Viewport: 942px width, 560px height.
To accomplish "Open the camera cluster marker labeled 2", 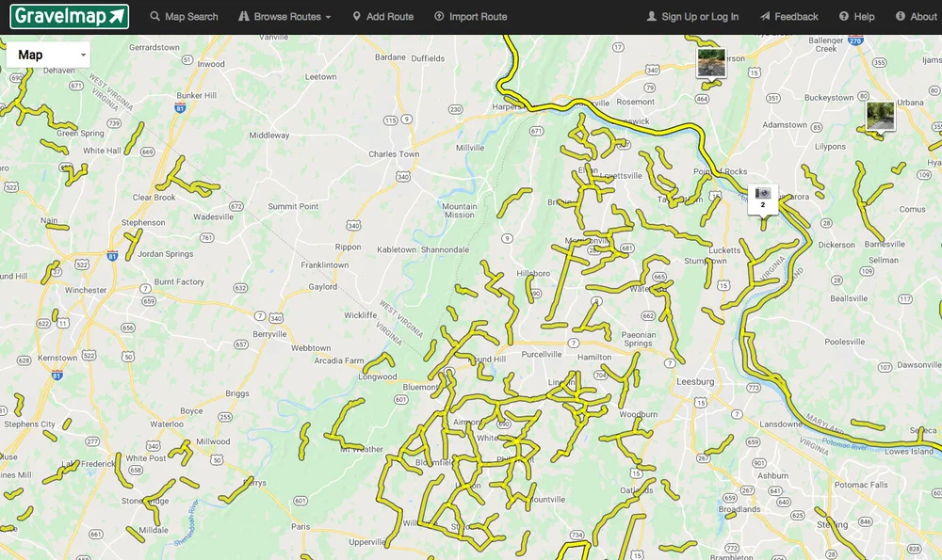I will point(763,196).
